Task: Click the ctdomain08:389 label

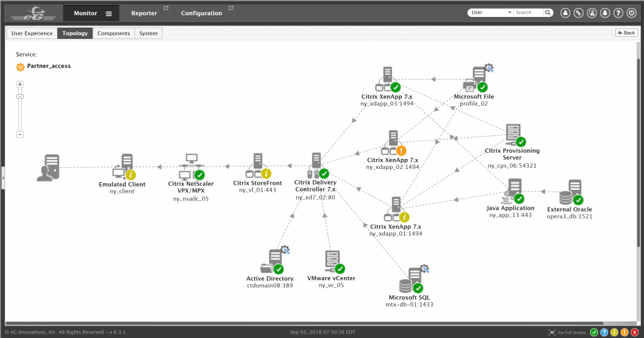Action: (x=270, y=285)
